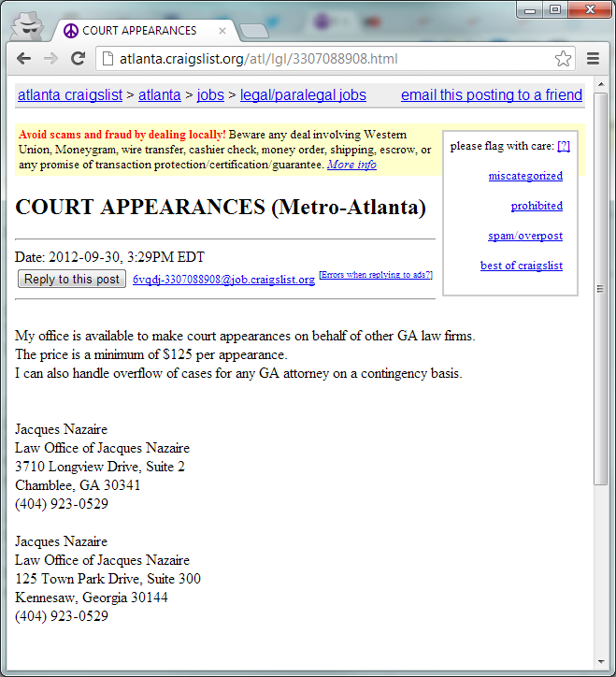This screenshot has width=616, height=677.
Task: Flag posting as prohibited
Action: click(537, 206)
